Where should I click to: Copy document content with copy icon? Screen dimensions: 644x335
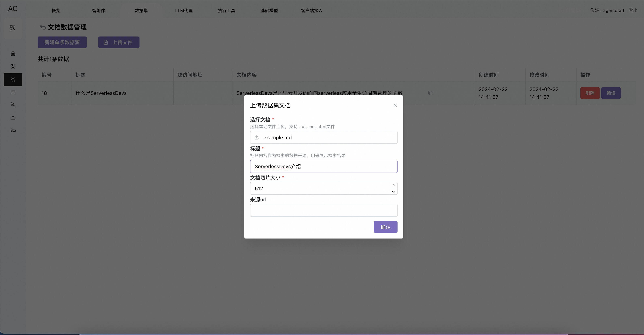click(430, 93)
